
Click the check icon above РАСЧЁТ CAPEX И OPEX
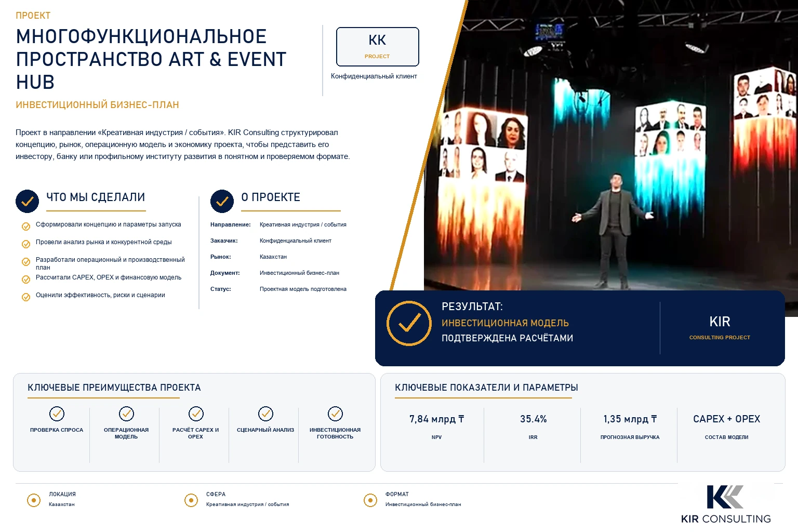point(196,414)
